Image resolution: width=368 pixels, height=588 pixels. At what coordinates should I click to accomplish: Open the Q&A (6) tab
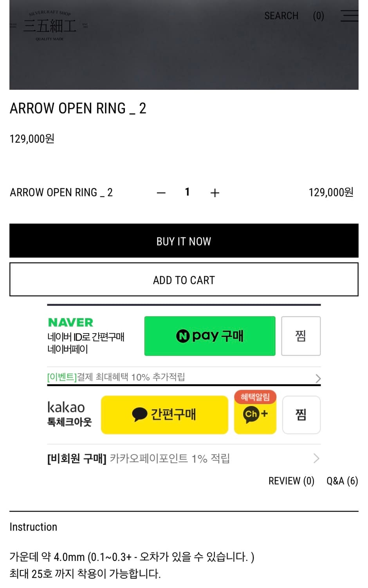click(x=343, y=481)
